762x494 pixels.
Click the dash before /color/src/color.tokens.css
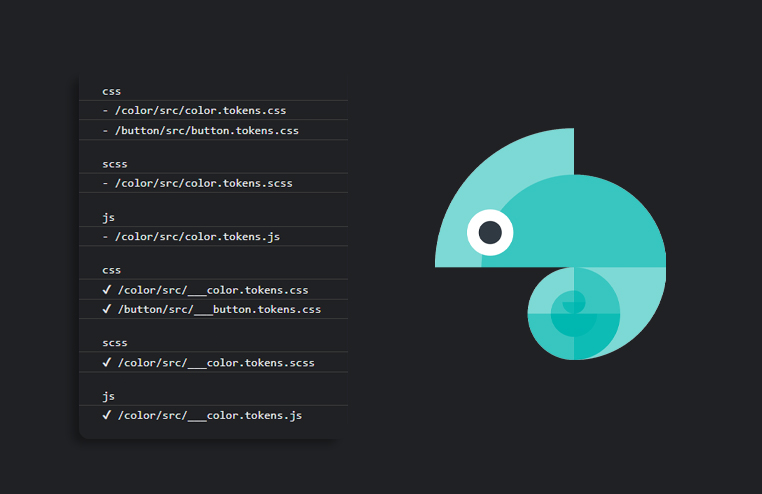[106, 110]
